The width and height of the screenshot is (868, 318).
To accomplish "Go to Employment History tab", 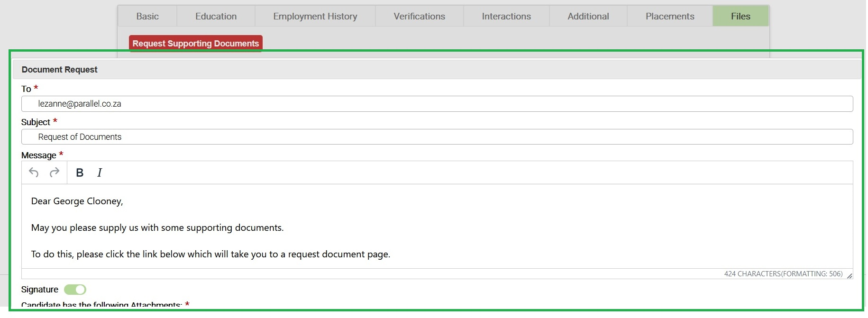I will [315, 17].
